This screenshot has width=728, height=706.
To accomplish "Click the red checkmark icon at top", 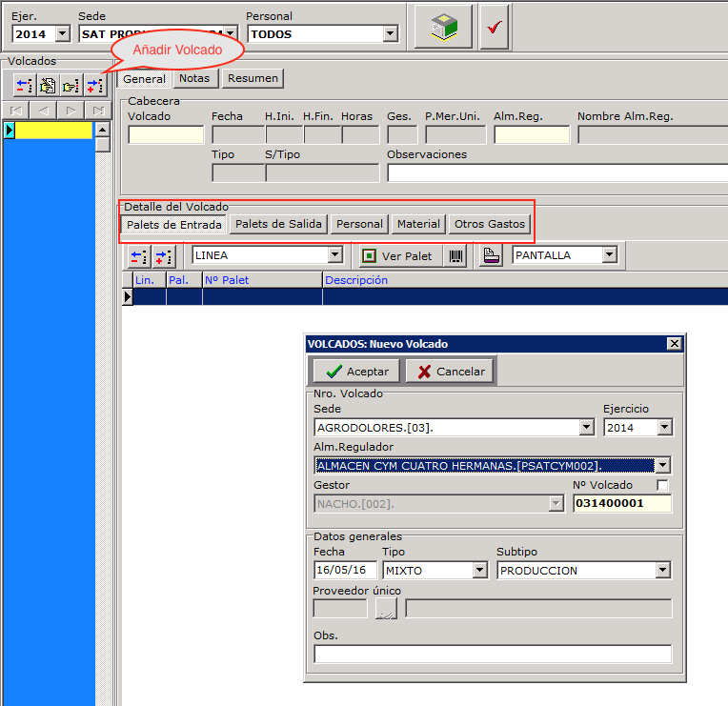I will coord(494,28).
